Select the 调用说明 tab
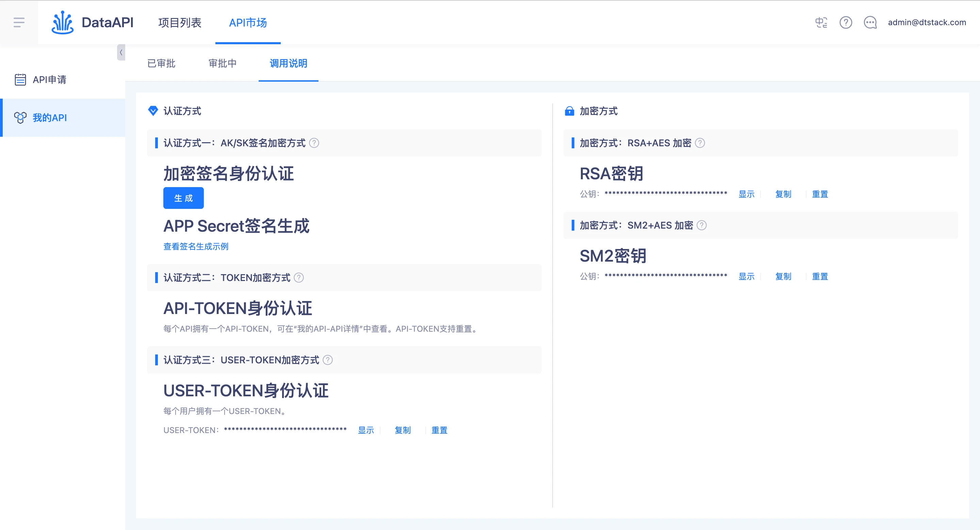 pyautogui.click(x=288, y=63)
